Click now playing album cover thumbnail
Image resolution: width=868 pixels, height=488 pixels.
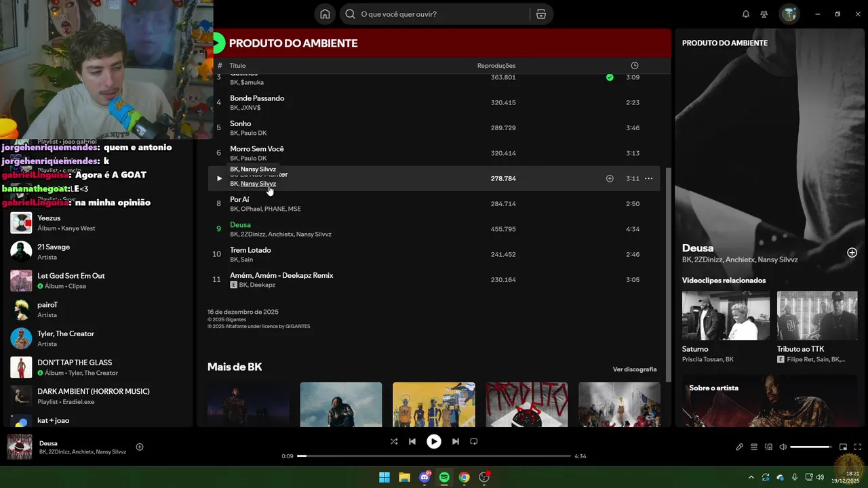coord(20,447)
